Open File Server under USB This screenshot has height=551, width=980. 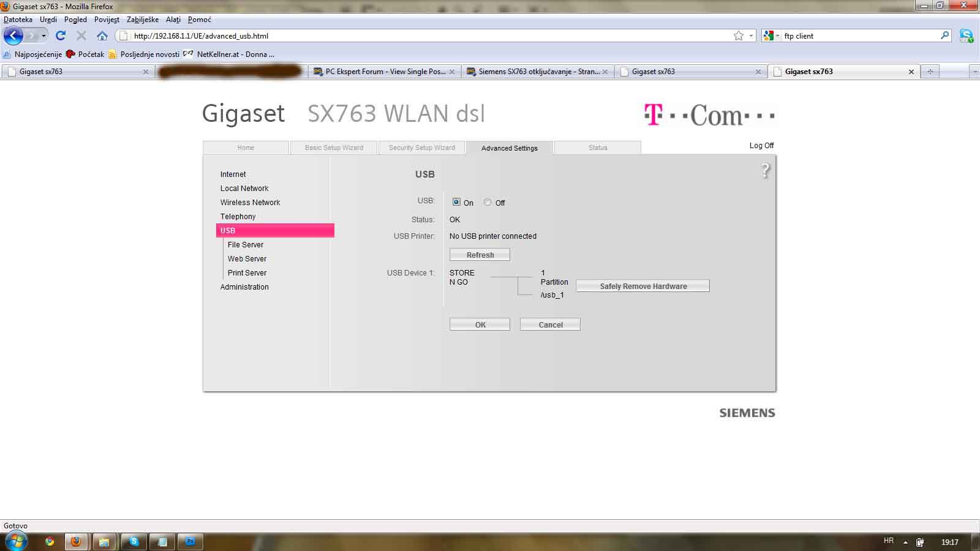pyautogui.click(x=246, y=245)
